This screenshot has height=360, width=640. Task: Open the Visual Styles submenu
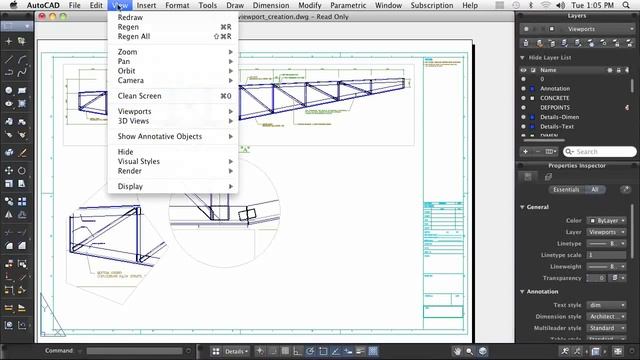click(173, 161)
